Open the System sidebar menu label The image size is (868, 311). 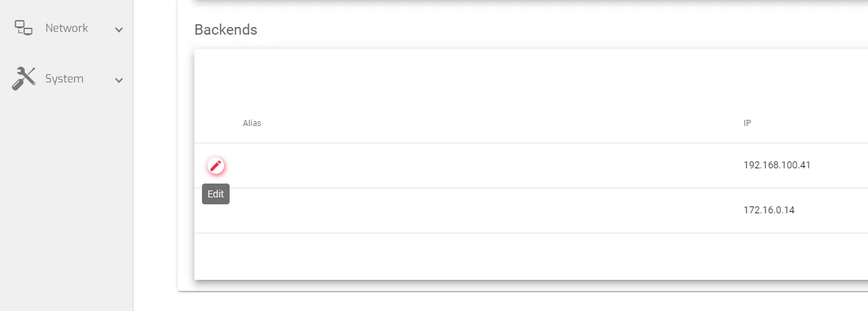64,79
